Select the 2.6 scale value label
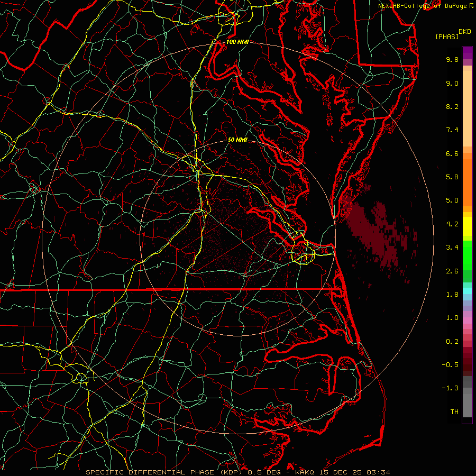 [x=452, y=271]
